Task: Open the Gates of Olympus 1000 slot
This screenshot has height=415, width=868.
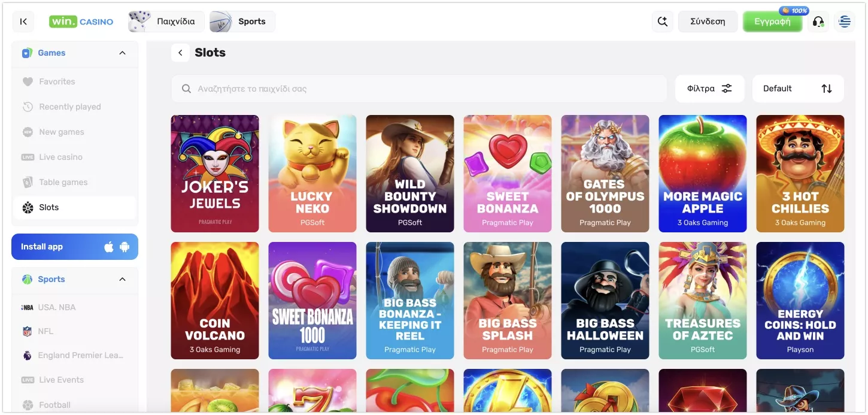Action: 605,174
